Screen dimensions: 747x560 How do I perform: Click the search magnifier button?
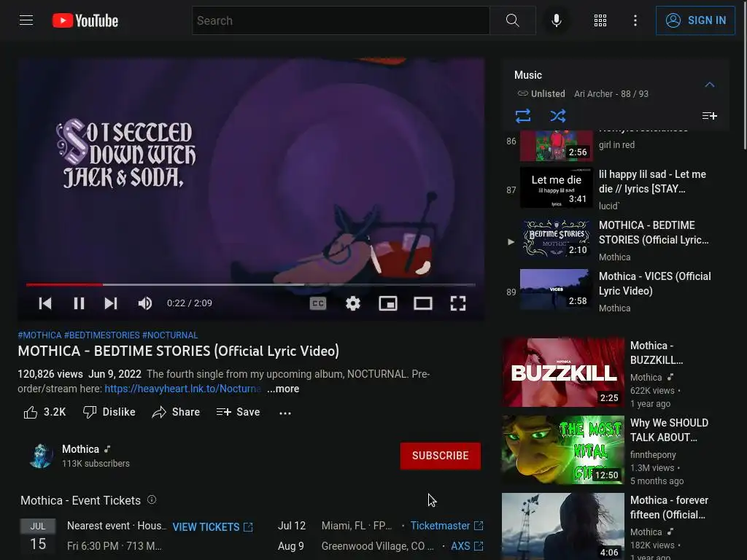click(x=513, y=20)
